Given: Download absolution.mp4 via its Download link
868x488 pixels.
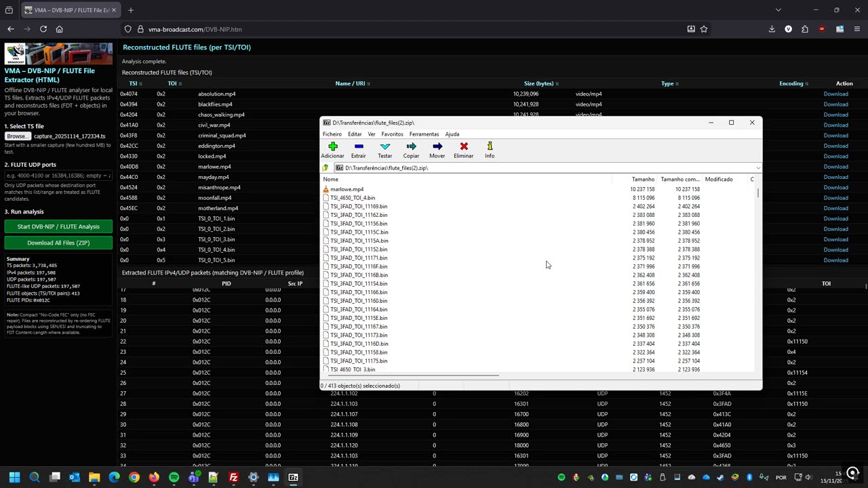Looking at the screenshot, I should (x=835, y=94).
